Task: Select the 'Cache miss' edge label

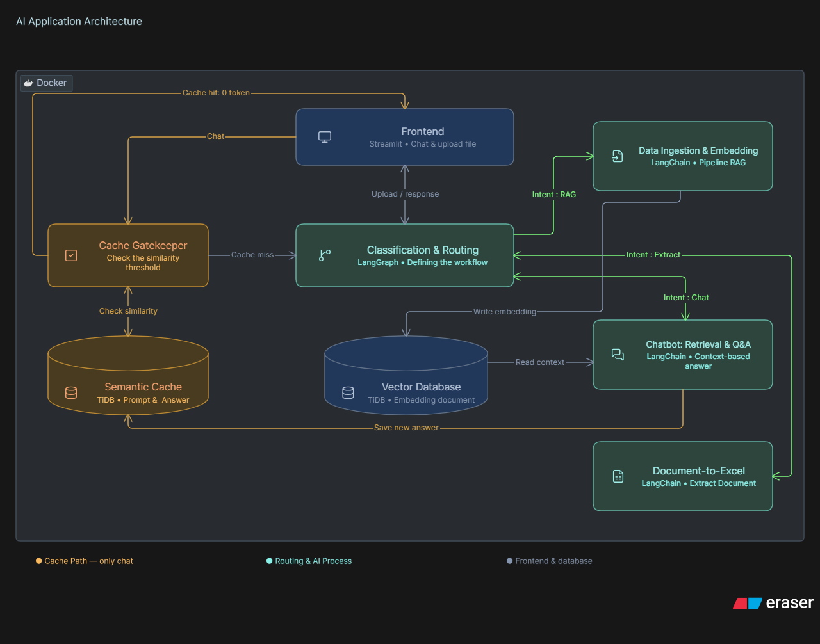Action: 252,255
